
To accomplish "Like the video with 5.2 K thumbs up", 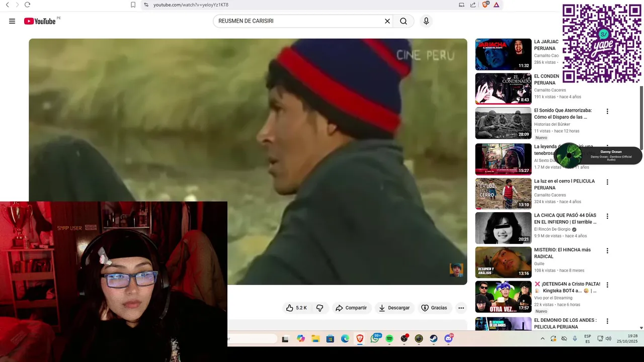I will [x=296, y=308].
